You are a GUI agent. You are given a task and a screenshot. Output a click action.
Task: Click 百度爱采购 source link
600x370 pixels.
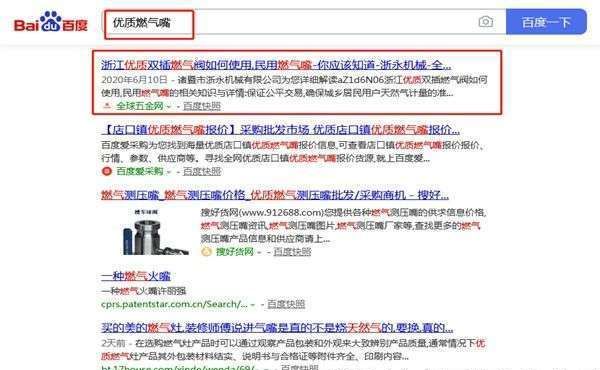tap(140, 171)
